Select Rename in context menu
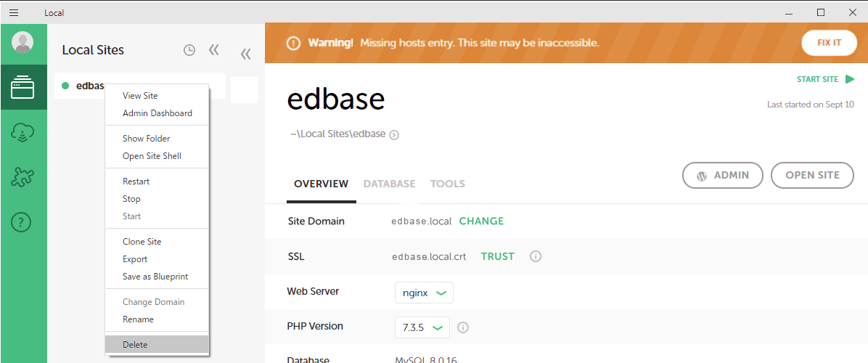This screenshot has width=868, height=363. click(157, 319)
